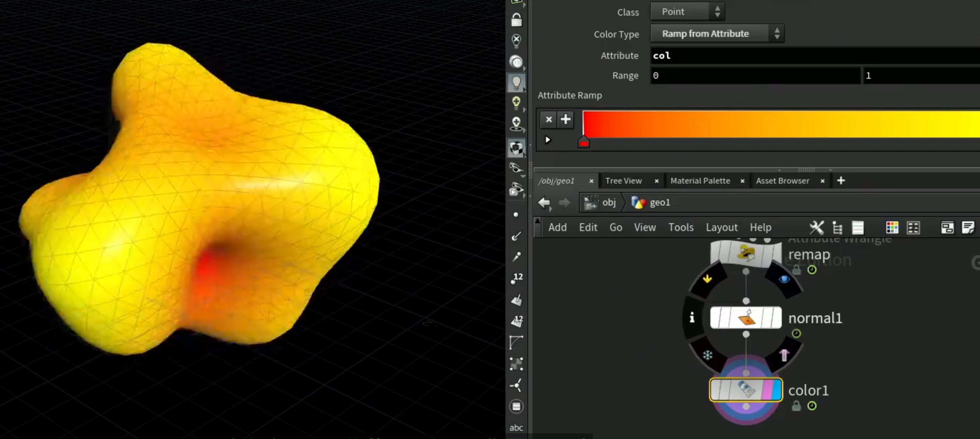Open the network editor View menu

coord(644,227)
